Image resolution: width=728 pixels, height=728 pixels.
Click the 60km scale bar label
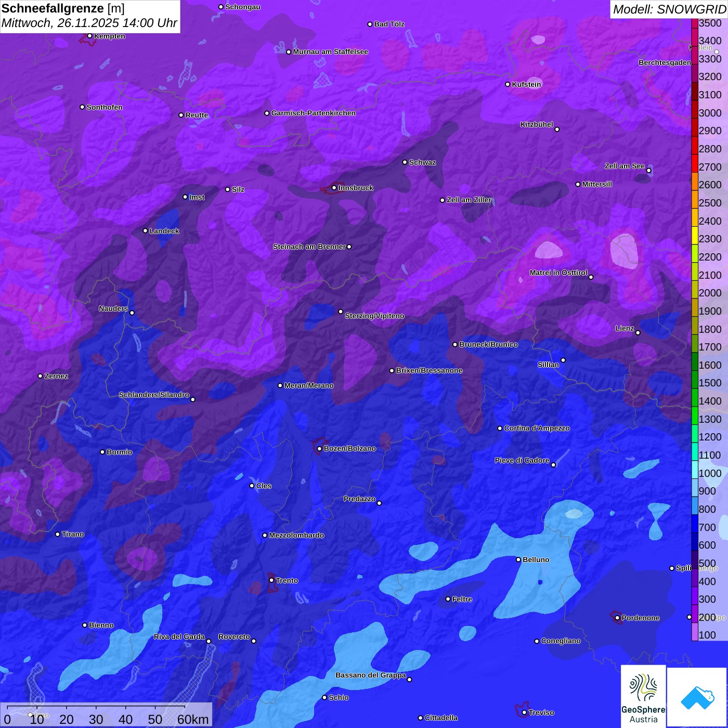pyautogui.click(x=193, y=719)
